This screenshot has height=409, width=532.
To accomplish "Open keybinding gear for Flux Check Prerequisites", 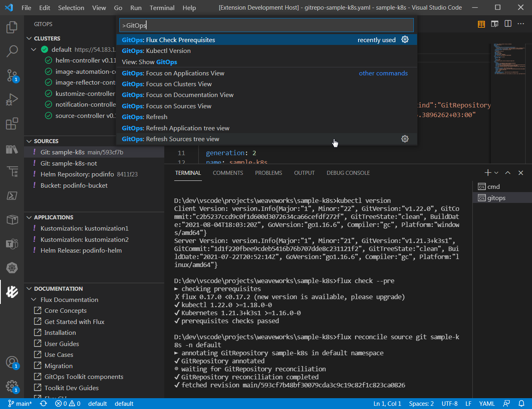I will point(405,39).
